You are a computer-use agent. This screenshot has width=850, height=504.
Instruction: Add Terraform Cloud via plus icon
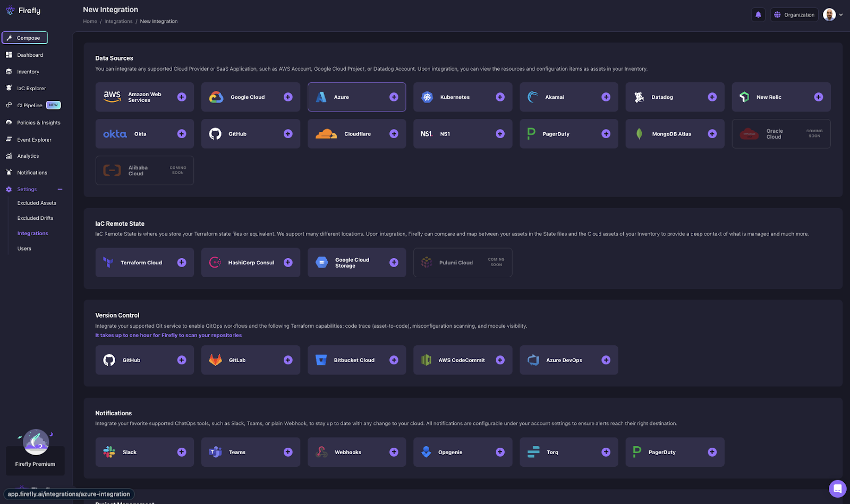click(x=182, y=262)
